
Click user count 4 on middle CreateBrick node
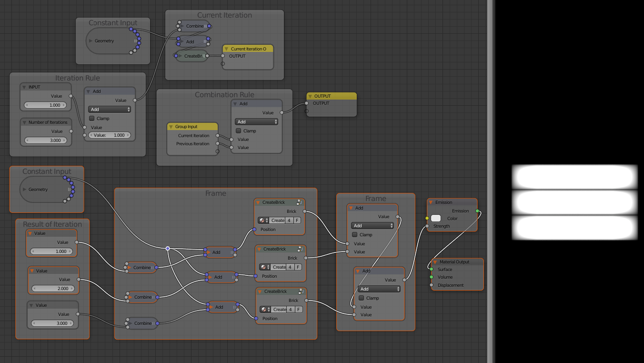(x=290, y=267)
